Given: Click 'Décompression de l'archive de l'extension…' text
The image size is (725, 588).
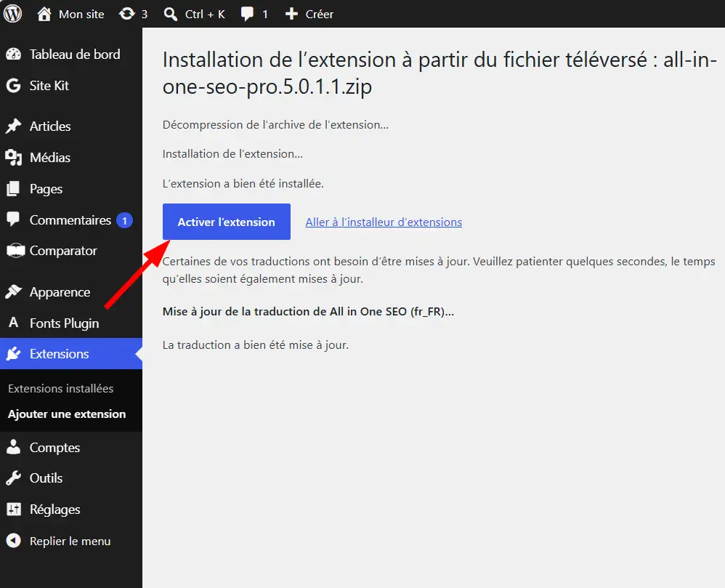Looking at the screenshot, I should click(x=275, y=124).
